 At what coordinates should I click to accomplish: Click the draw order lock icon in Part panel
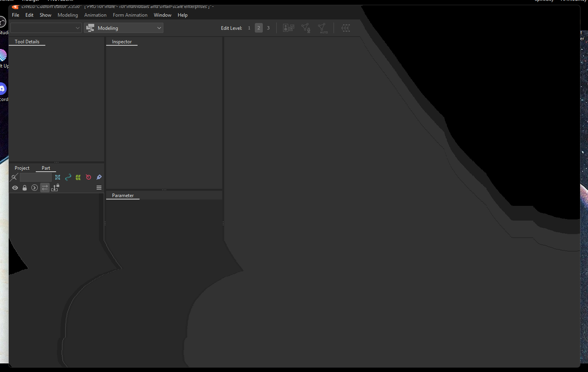tap(55, 188)
